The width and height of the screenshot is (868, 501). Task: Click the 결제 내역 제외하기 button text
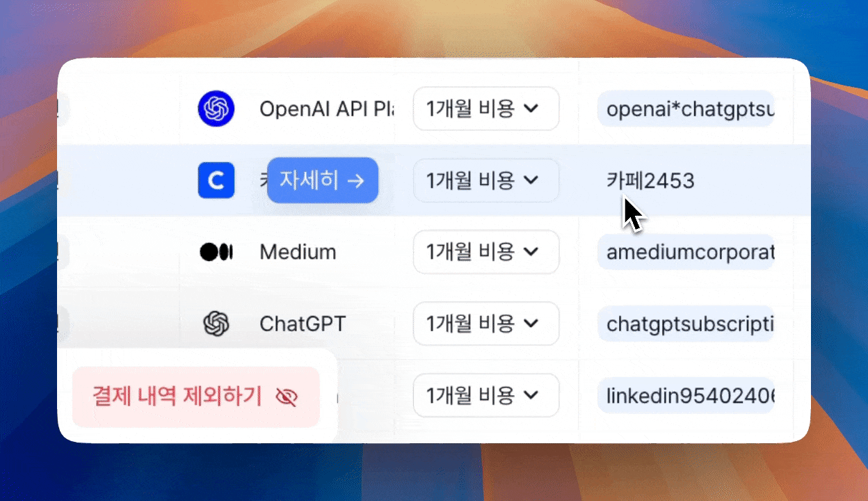(x=177, y=397)
